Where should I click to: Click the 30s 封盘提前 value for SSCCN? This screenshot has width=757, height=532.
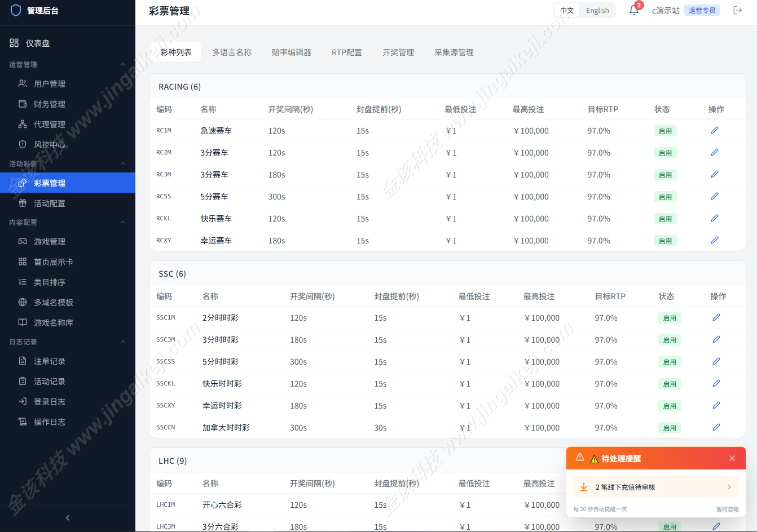[381, 428]
